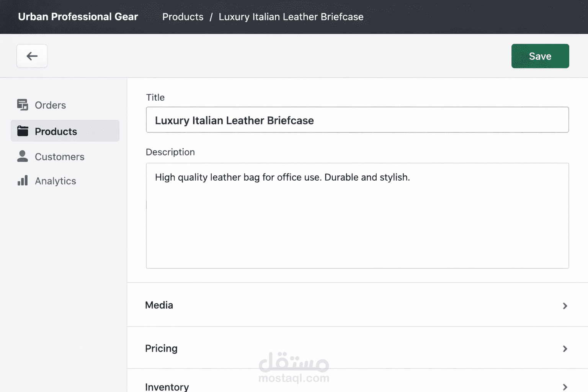Click into the Title input field
The height and width of the screenshot is (392, 588).
[x=357, y=120]
